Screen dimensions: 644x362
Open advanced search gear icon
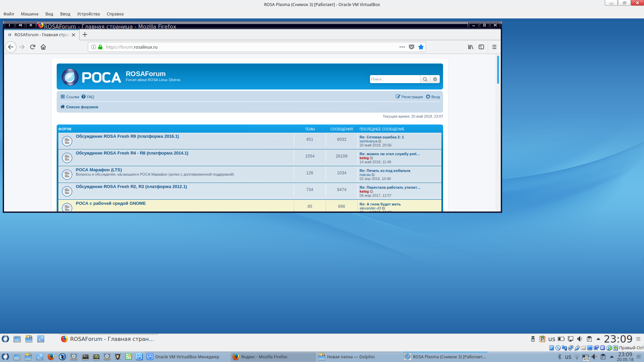point(435,79)
